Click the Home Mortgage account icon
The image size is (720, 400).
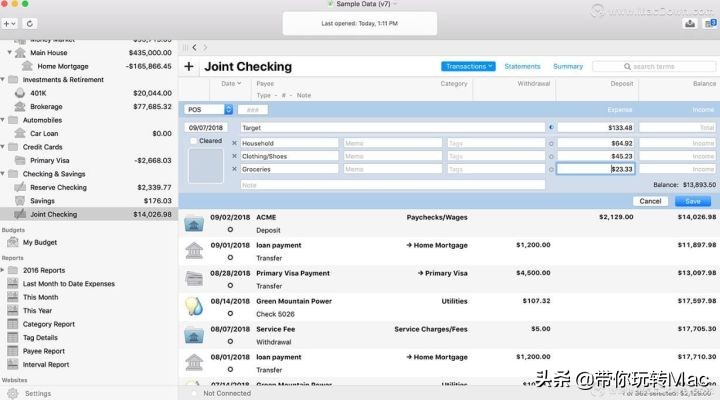coord(27,66)
